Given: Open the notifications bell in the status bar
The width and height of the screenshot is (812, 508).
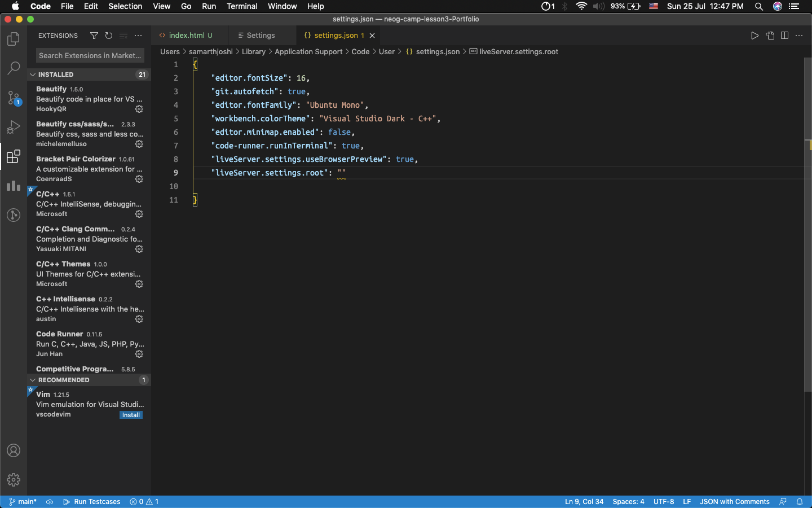Looking at the screenshot, I should [800, 501].
